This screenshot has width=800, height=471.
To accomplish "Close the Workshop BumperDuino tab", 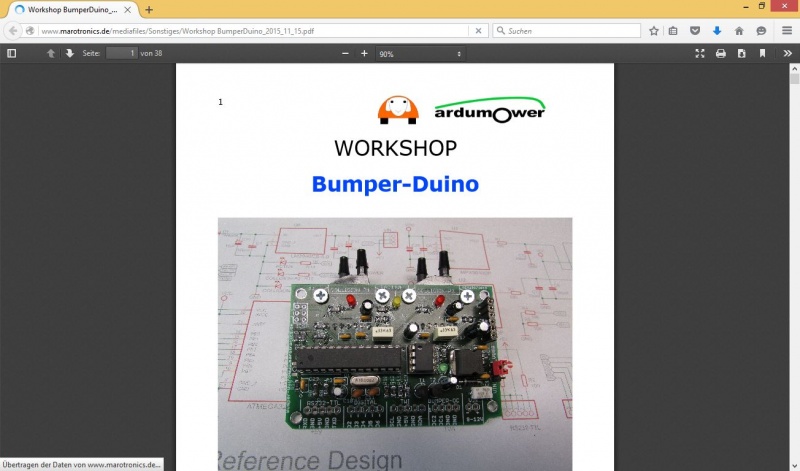I will [x=128, y=10].
